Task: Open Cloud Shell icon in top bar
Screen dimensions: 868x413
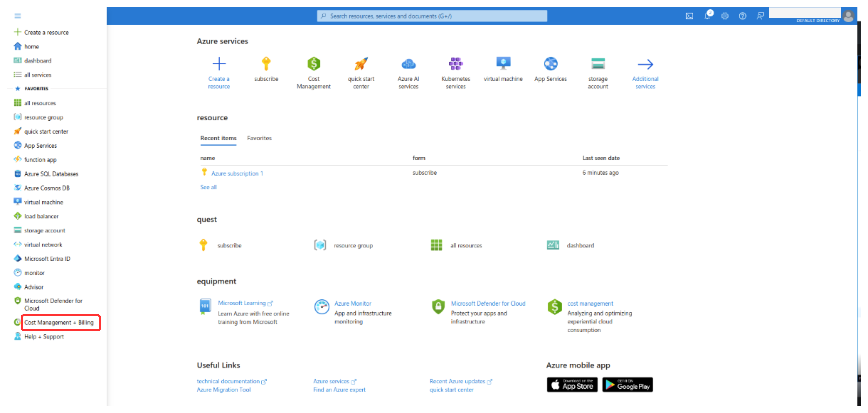Action: 689,16
